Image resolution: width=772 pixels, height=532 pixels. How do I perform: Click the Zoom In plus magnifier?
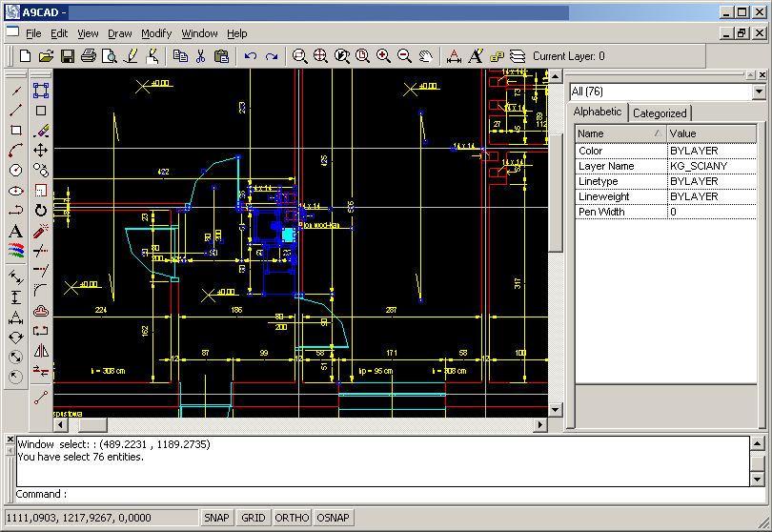point(383,56)
